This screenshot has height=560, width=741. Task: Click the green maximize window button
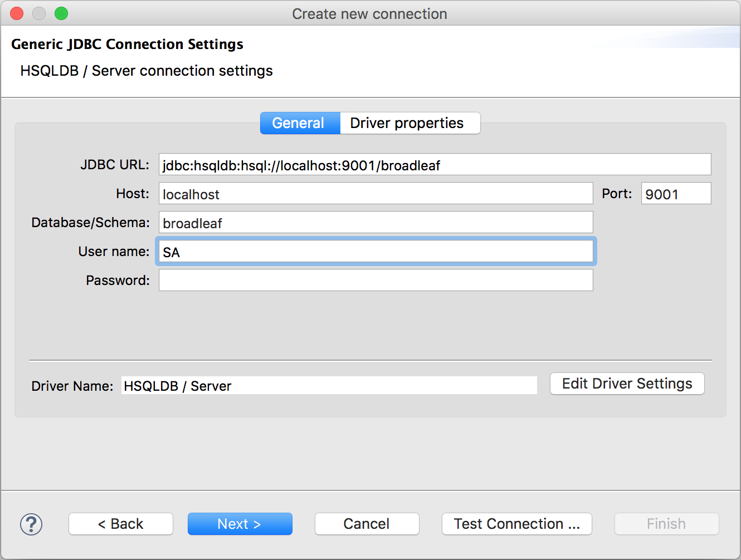(x=61, y=13)
